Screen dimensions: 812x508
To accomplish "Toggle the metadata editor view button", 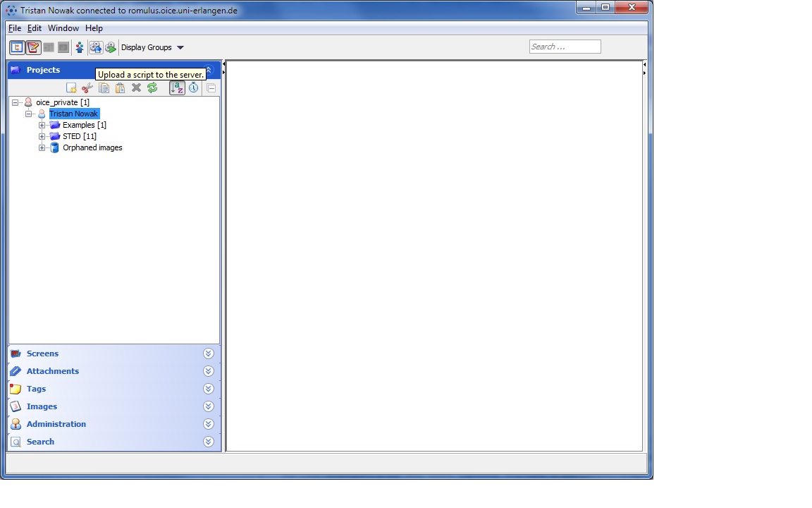I will (33, 47).
